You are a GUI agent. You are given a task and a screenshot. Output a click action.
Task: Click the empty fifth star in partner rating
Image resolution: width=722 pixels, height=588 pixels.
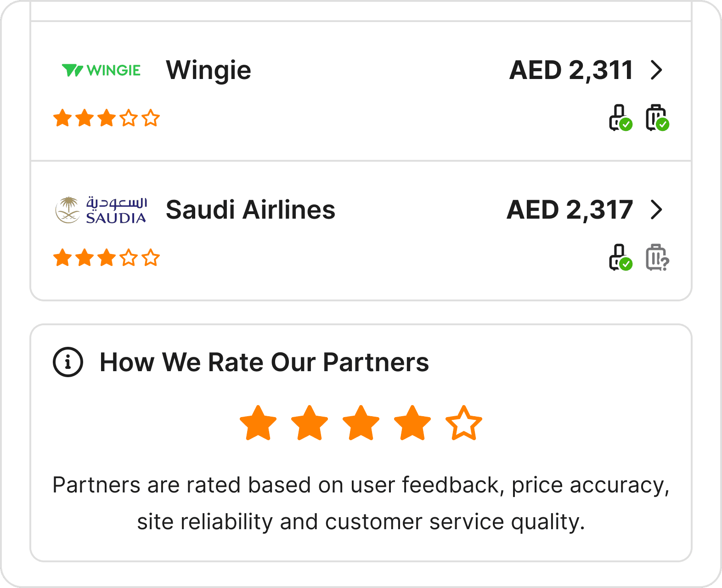464,423
